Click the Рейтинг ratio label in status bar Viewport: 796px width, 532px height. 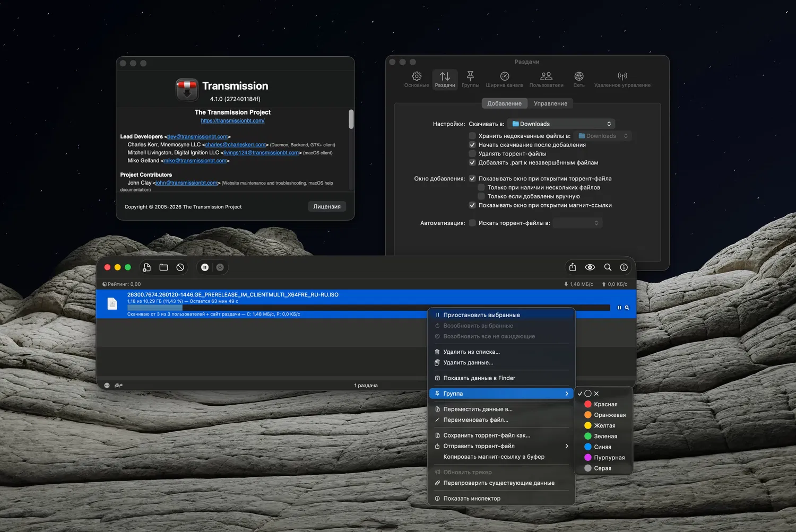point(122,284)
